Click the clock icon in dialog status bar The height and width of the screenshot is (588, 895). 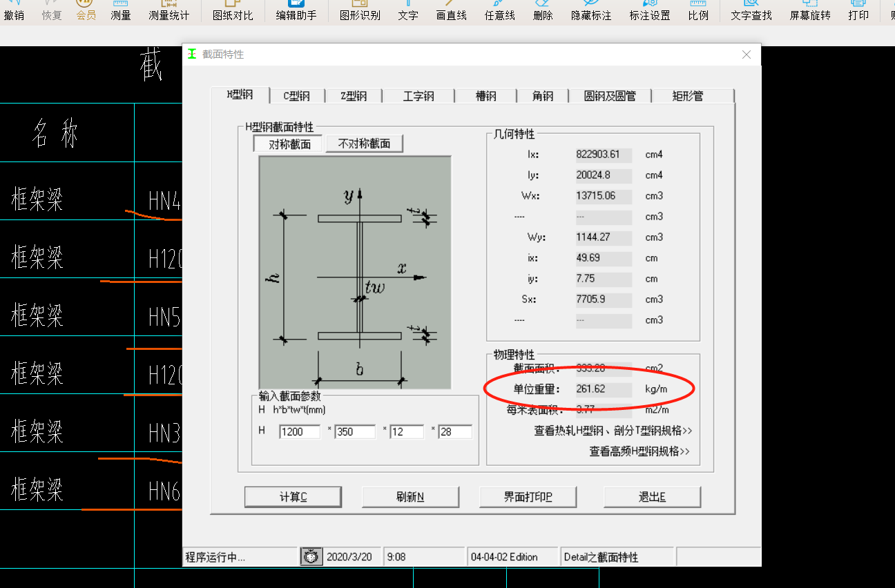tap(311, 556)
